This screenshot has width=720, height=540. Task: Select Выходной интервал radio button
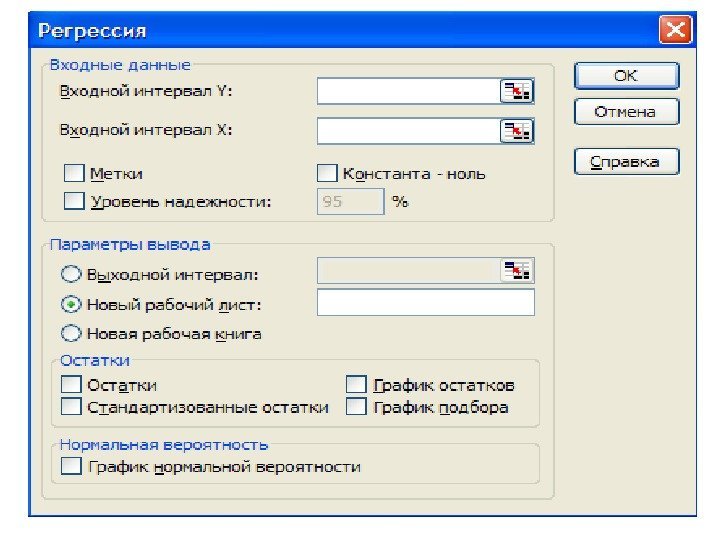click(72, 273)
